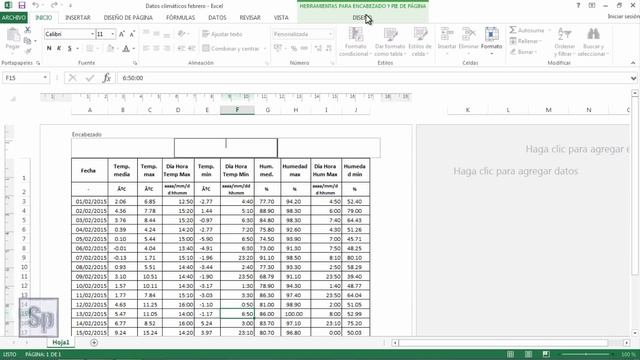
Task: Switch to Page Layout view in status bar
Action: [x=528, y=354]
